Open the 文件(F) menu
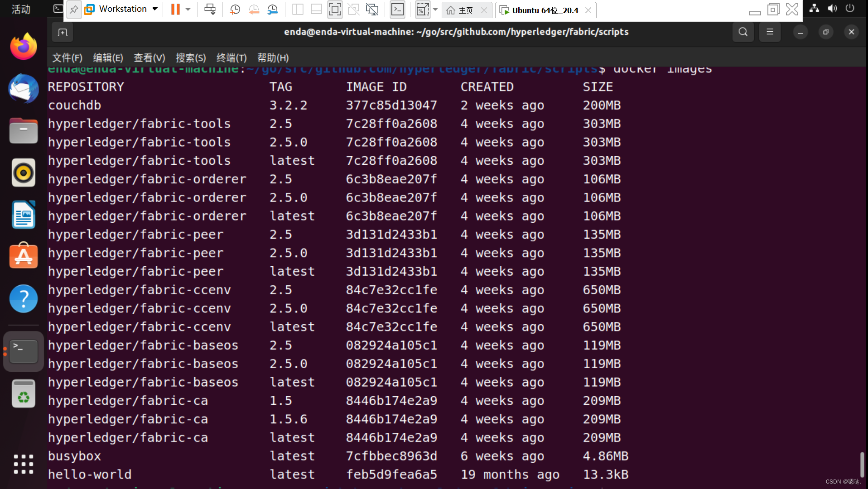Screen dimensions: 868x489 point(67,58)
